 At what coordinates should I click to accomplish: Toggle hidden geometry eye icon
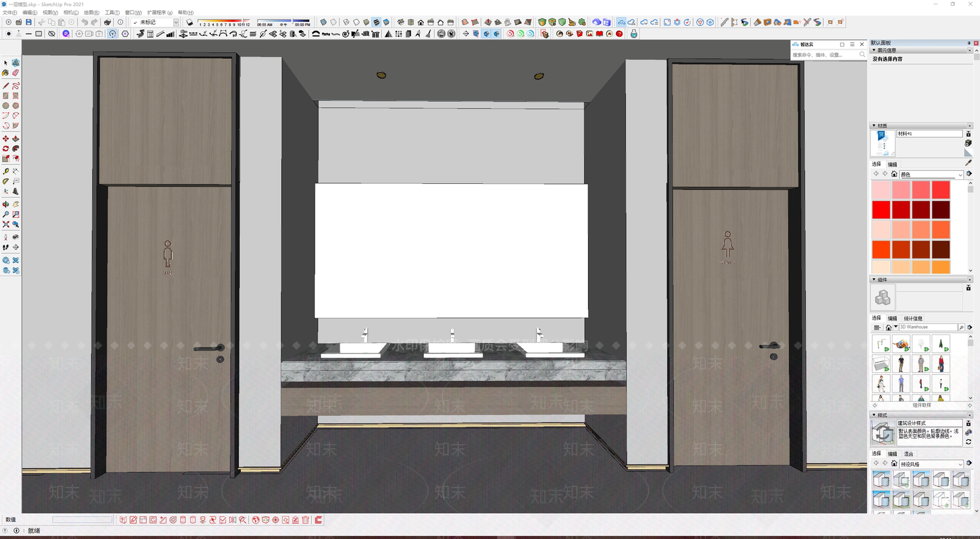coord(51,34)
